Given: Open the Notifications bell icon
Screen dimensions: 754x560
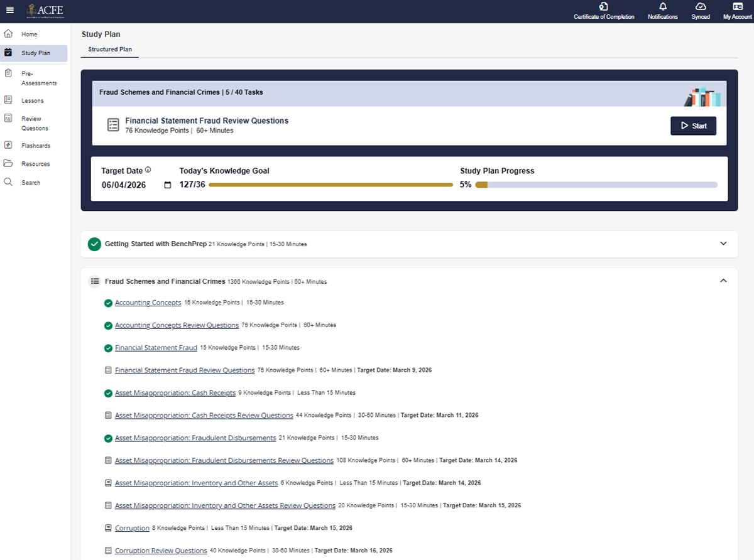Looking at the screenshot, I should point(662,6).
